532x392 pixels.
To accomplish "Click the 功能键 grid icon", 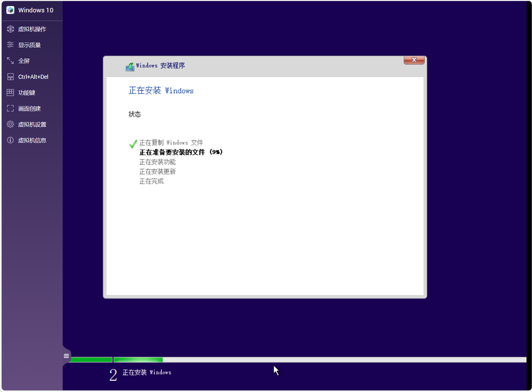I will tap(10, 93).
